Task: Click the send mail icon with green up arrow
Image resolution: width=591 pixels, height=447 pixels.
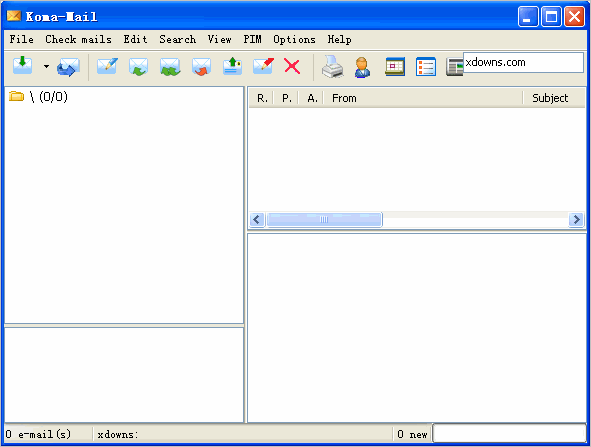Action: click(232, 66)
